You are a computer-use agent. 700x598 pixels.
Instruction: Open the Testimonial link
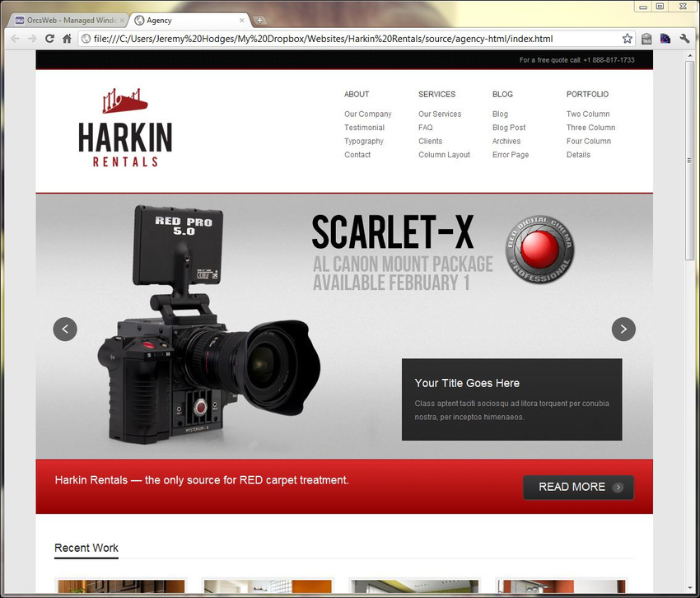click(364, 128)
